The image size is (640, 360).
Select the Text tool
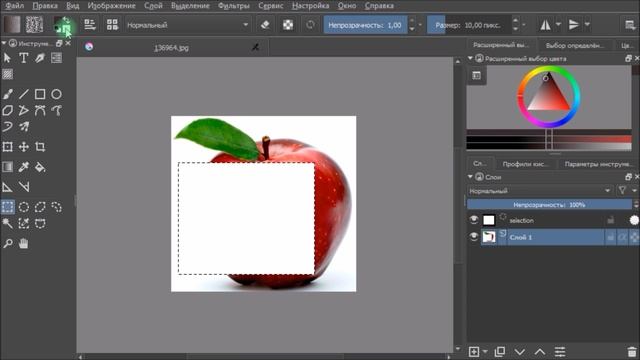point(24,58)
